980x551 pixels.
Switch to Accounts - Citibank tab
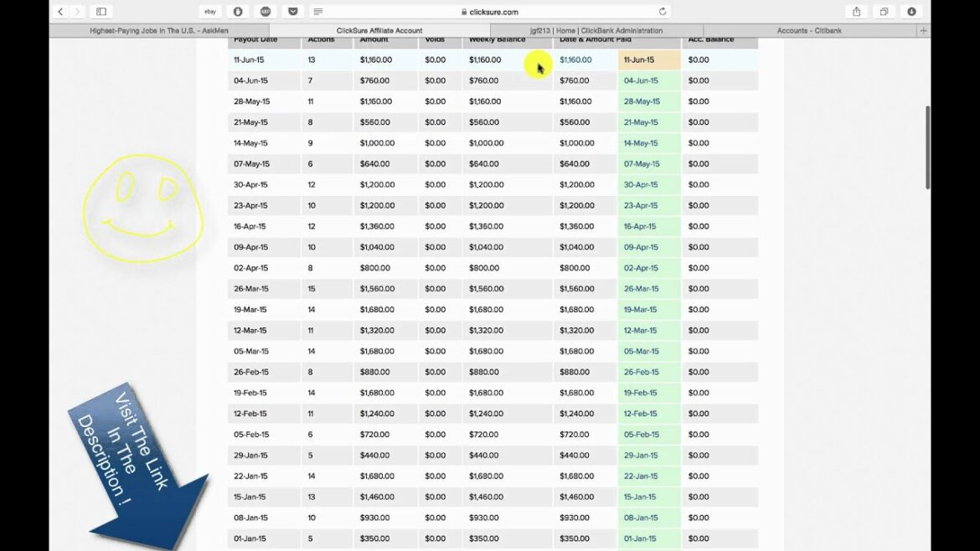click(810, 30)
